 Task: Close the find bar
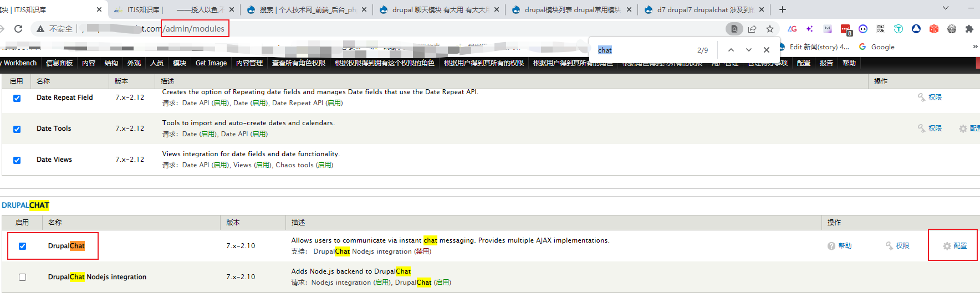[x=767, y=50]
